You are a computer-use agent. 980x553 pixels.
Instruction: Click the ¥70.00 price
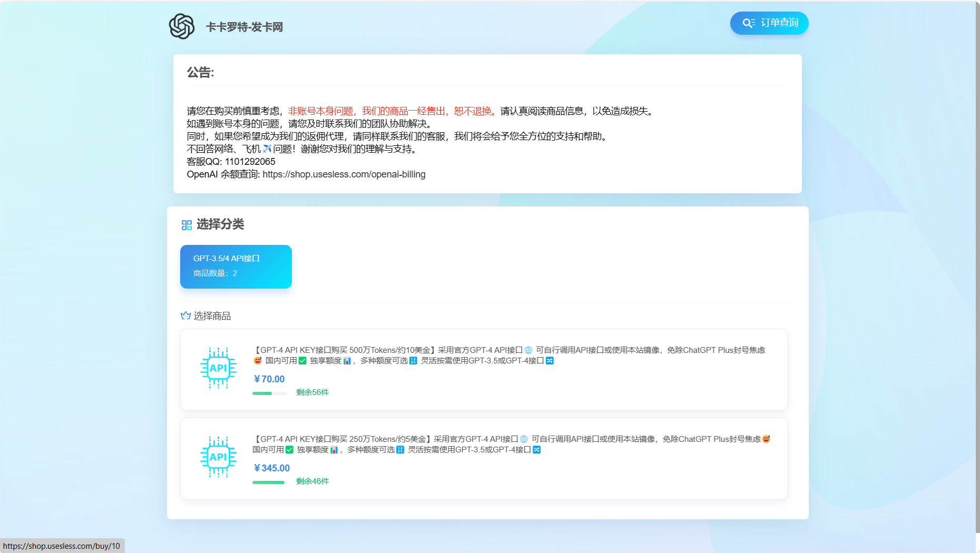(x=269, y=379)
